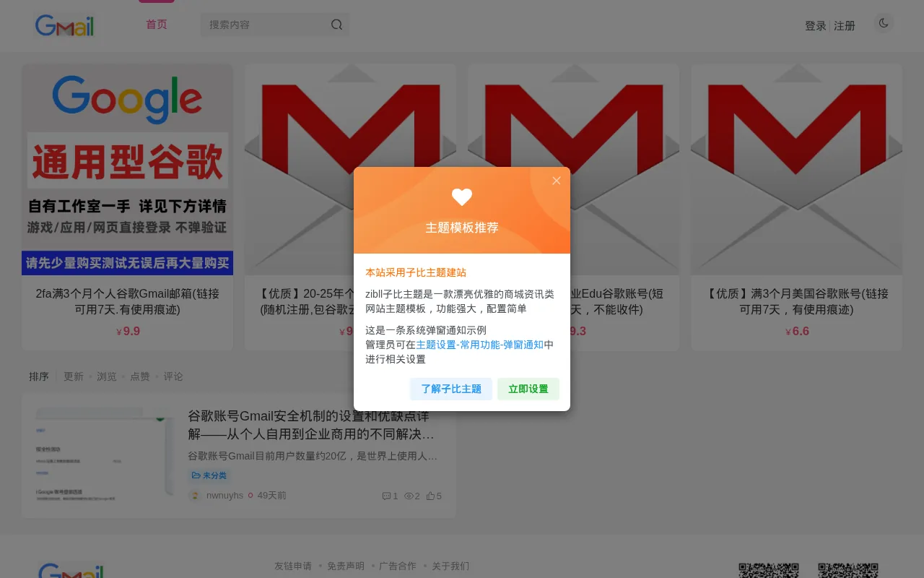Click the 本站采用子比主题建站 heading text
The width and height of the screenshot is (924, 578).
click(416, 272)
